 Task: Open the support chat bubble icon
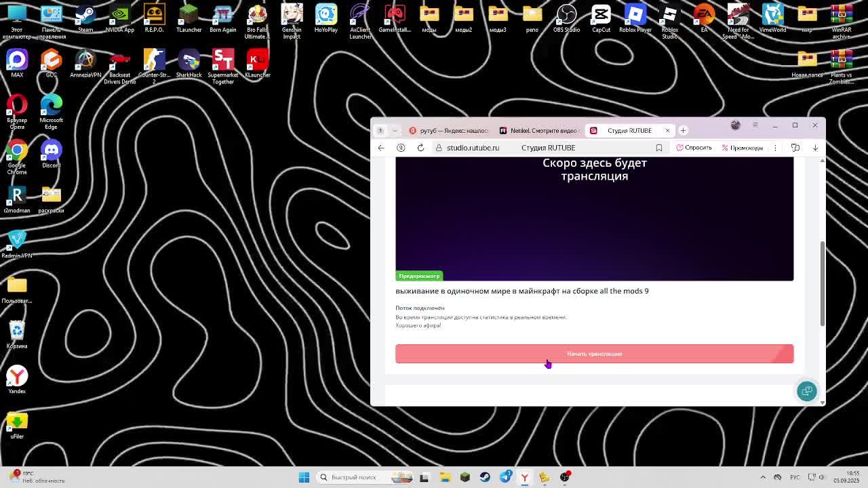(x=806, y=391)
